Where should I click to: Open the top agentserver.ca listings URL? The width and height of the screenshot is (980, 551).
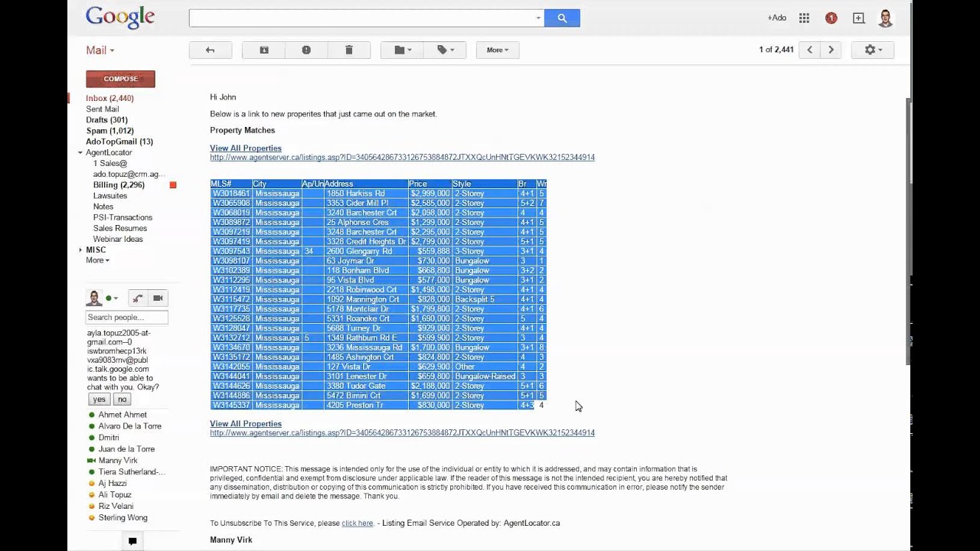click(402, 157)
